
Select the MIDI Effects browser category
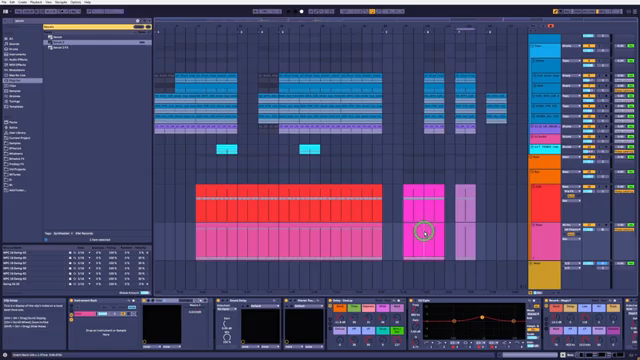(x=18, y=65)
